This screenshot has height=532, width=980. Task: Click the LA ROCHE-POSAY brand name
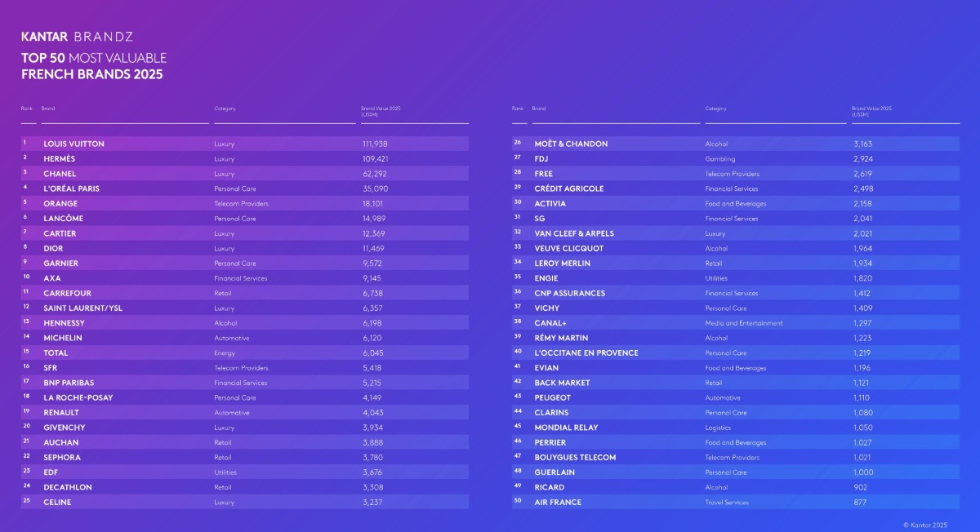(78, 397)
